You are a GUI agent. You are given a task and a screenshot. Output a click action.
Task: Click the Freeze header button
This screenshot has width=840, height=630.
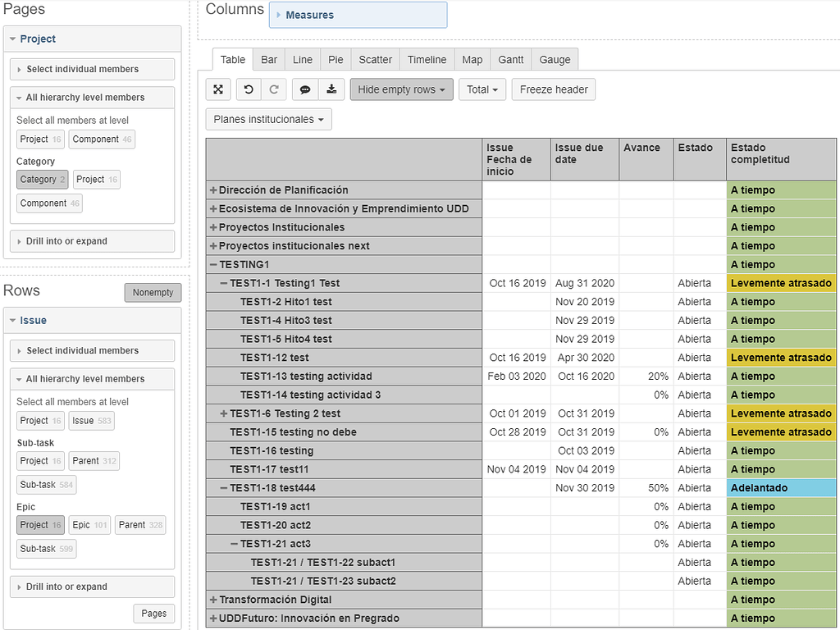click(553, 89)
